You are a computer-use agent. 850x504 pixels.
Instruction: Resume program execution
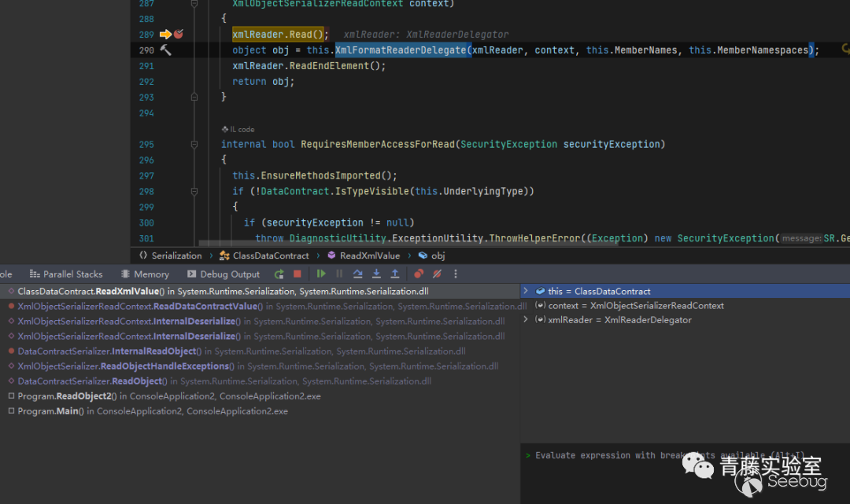[x=321, y=274]
